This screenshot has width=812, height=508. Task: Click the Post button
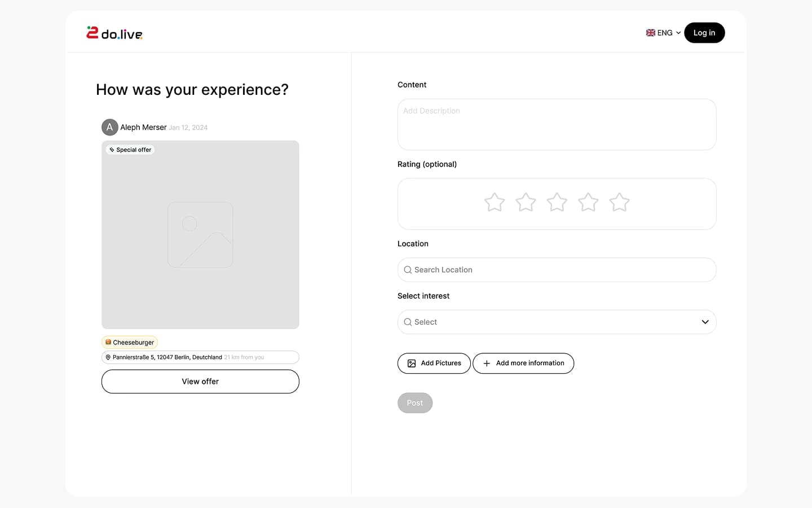point(415,403)
